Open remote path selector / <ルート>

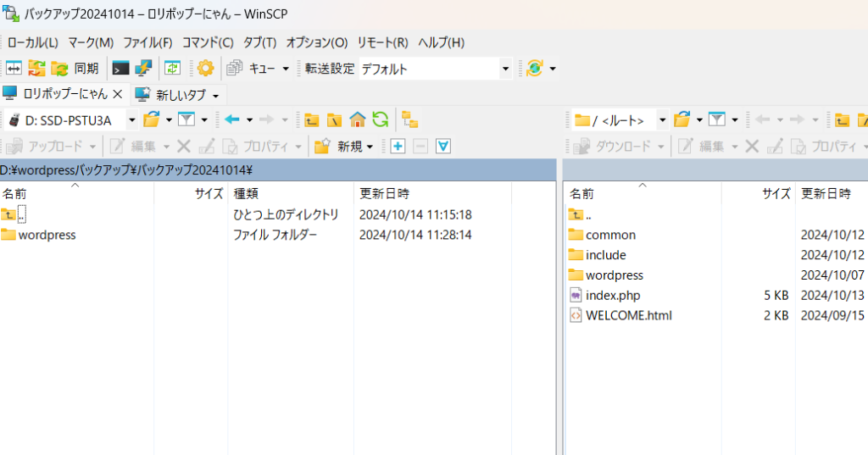[621, 119]
